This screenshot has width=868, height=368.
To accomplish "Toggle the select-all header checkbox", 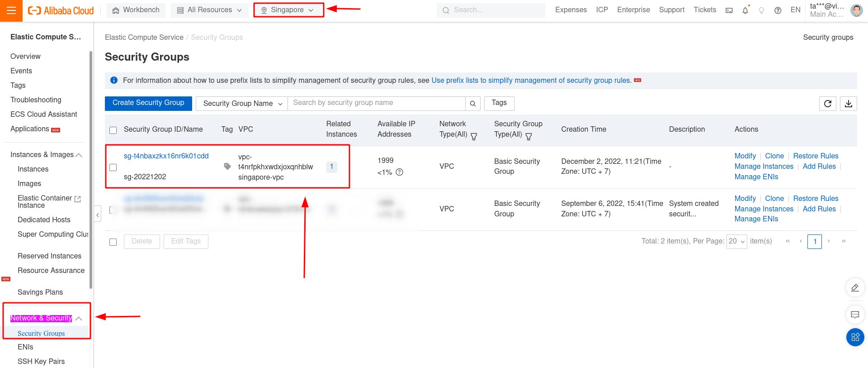I will coord(113,130).
